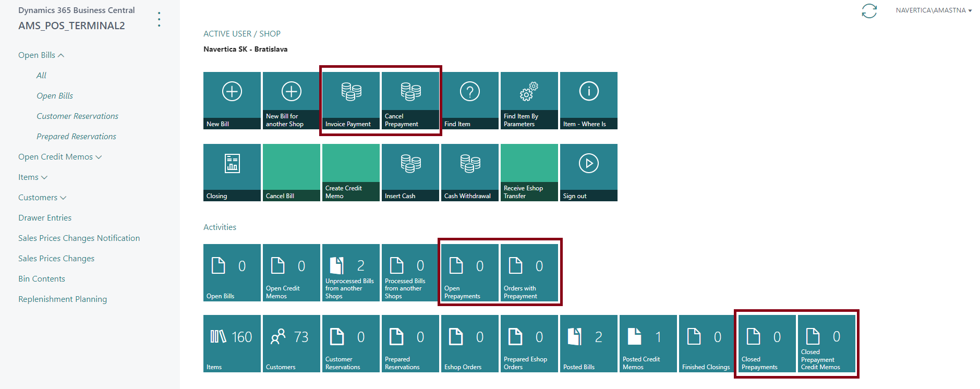
Task: Open the New Bill tile
Action: [232, 101]
